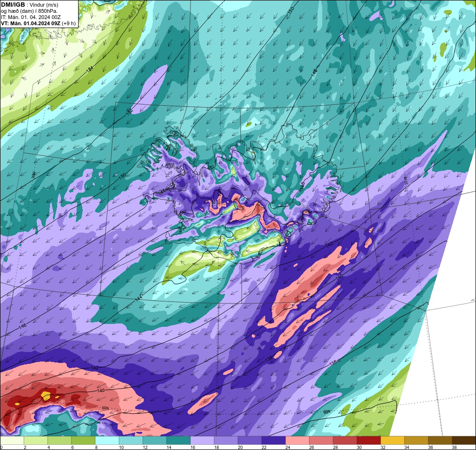This screenshot has width=476, height=450.
Task: Select the light lavender 16–18 m/s legend swatch
Action: pyautogui.click(x=202, y=440)
